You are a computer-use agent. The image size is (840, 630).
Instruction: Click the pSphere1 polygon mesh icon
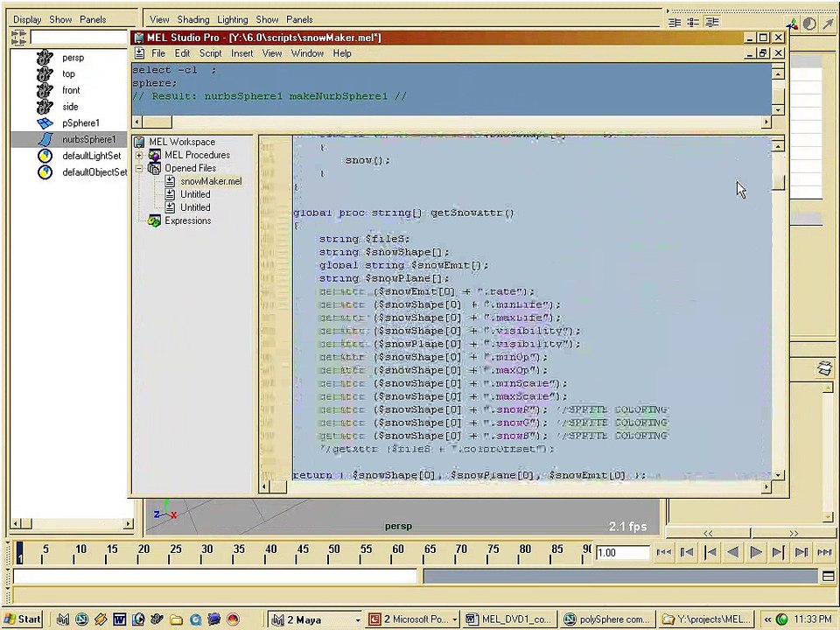pyautogui.click(x=45, y=123)
